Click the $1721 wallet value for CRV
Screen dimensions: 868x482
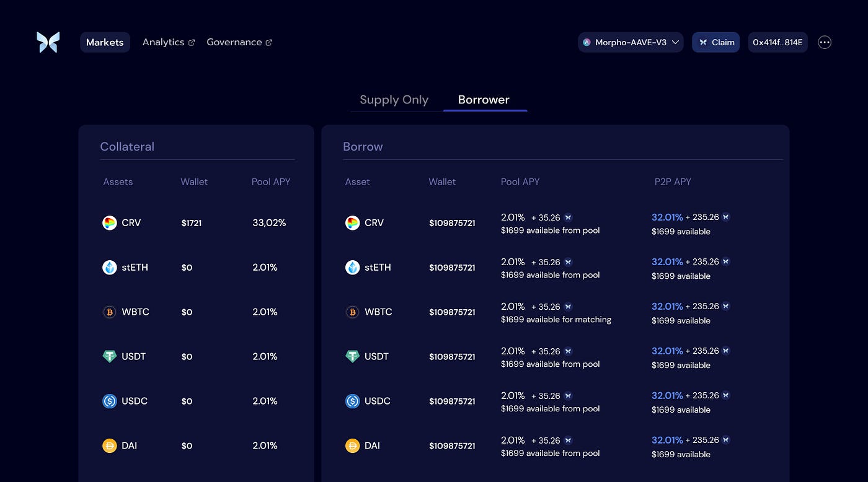pos(192,223)
